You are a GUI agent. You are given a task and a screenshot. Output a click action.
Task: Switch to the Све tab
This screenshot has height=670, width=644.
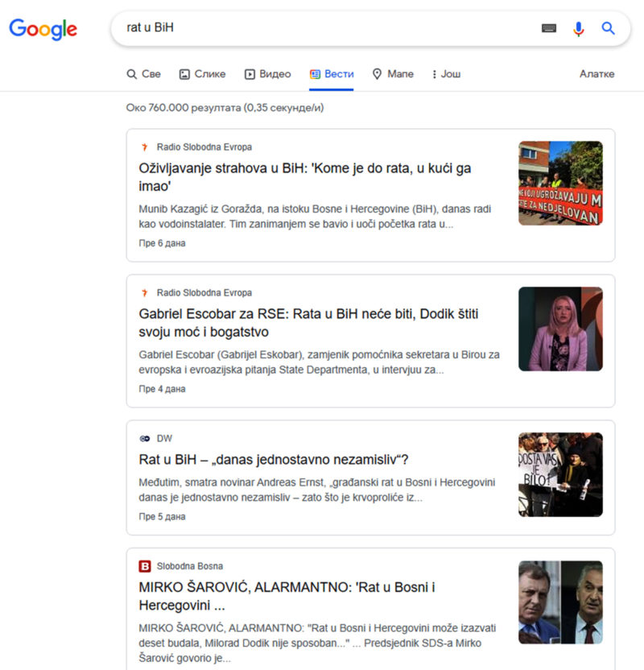(x=144, y=74)
